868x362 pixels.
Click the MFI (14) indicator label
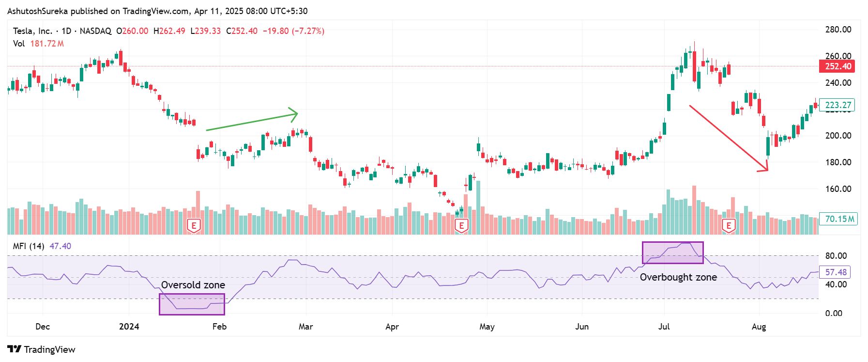coord(29,246)
